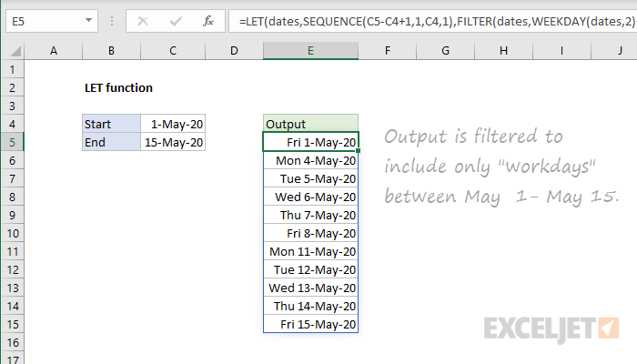Select the 'Output' header cell
Image resolution: width=637 pixels, height=364 pixels.
click(x=310, y=124)
